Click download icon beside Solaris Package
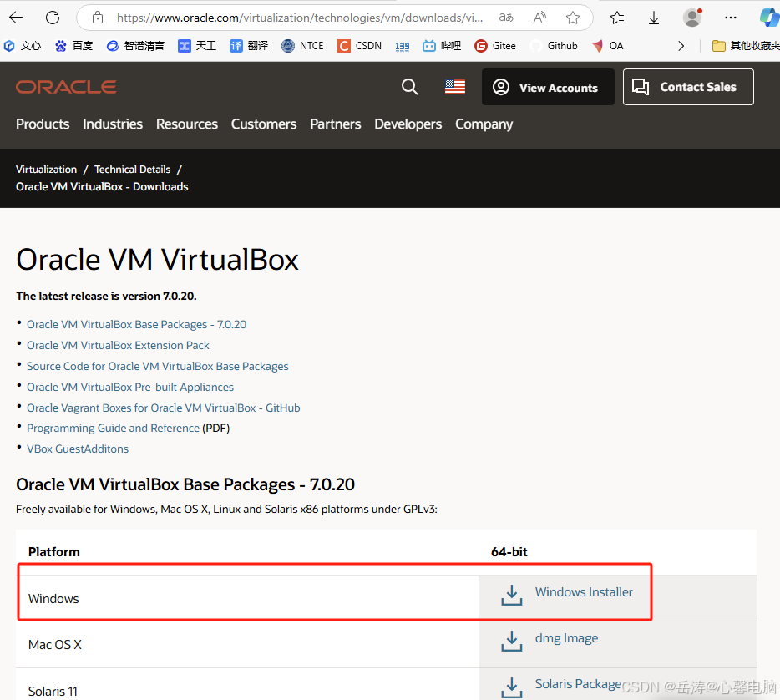This screenshot has height=700, width=780. (x=511, y=687)
